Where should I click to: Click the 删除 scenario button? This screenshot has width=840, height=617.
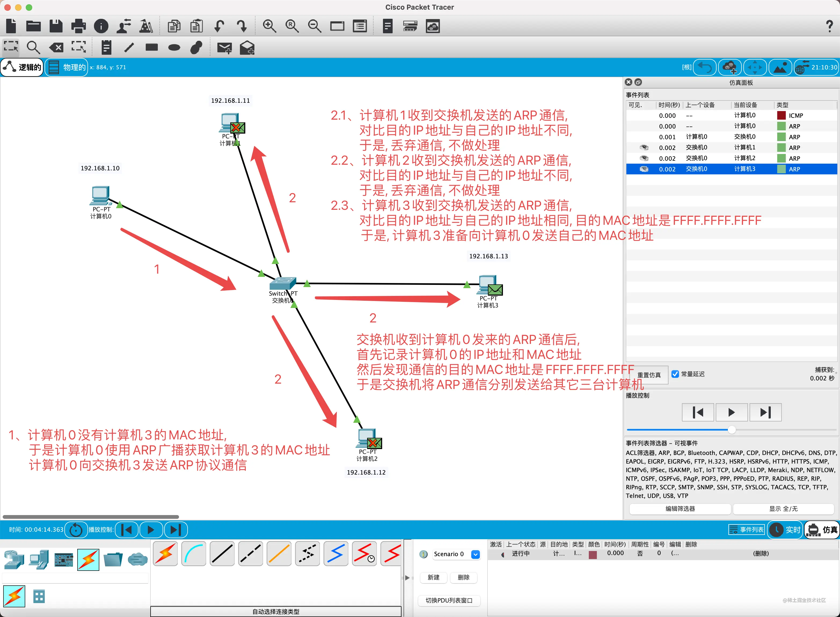463,577
